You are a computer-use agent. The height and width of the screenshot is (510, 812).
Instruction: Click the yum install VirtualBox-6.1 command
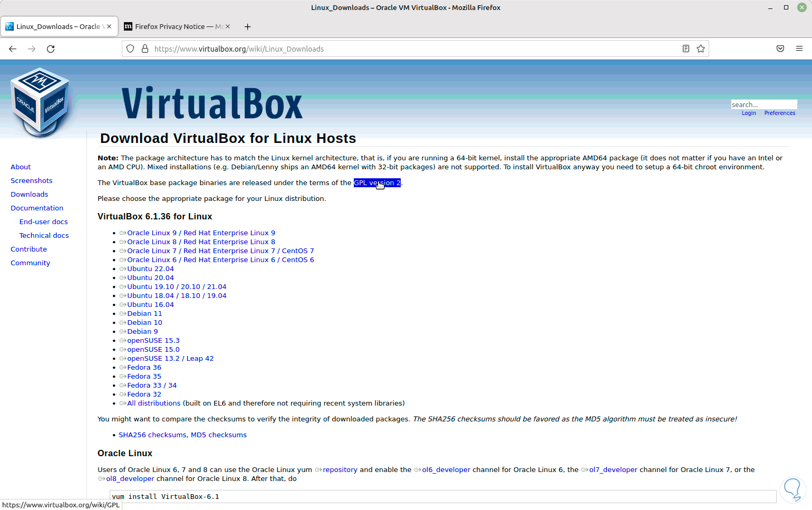click(166, 497)
